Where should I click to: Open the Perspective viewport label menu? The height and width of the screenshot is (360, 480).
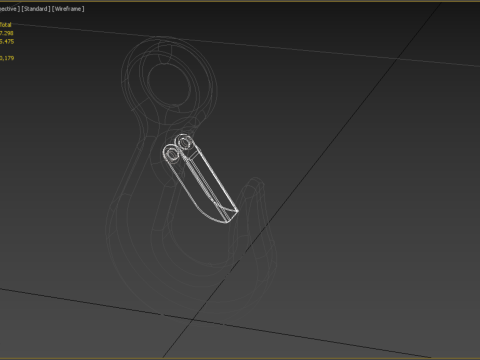[9, 9]
